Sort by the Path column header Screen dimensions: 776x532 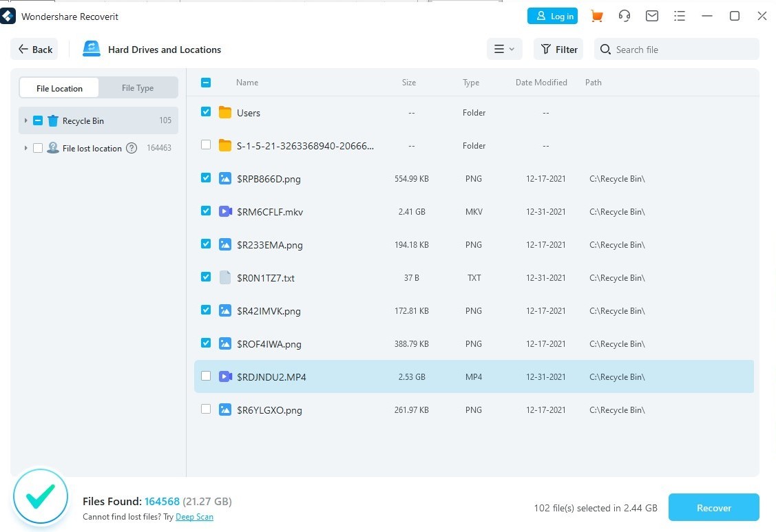[x=593, y=82]
